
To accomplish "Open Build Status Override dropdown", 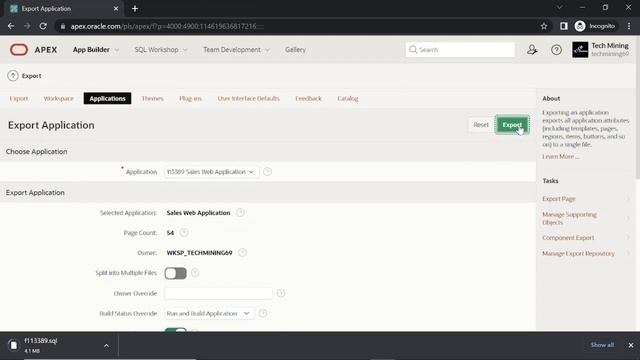I will pyautogui.click(x=209, y=313).
